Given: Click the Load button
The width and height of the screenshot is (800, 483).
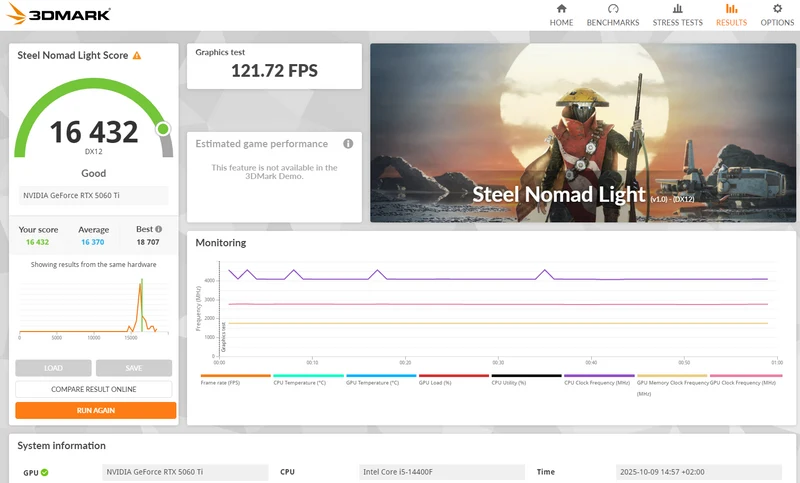Looking at the screenshot, I should click(x=53, y=368).
